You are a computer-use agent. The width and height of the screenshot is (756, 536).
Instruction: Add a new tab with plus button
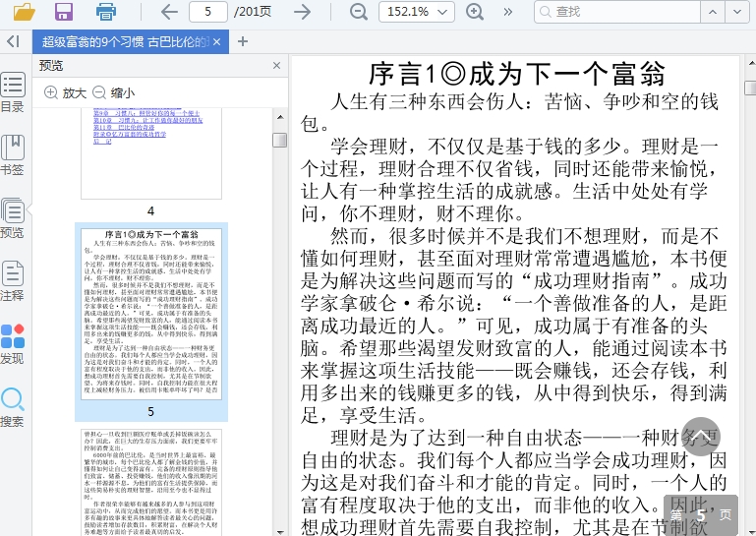pyautogui.click(x=243, y=41)
